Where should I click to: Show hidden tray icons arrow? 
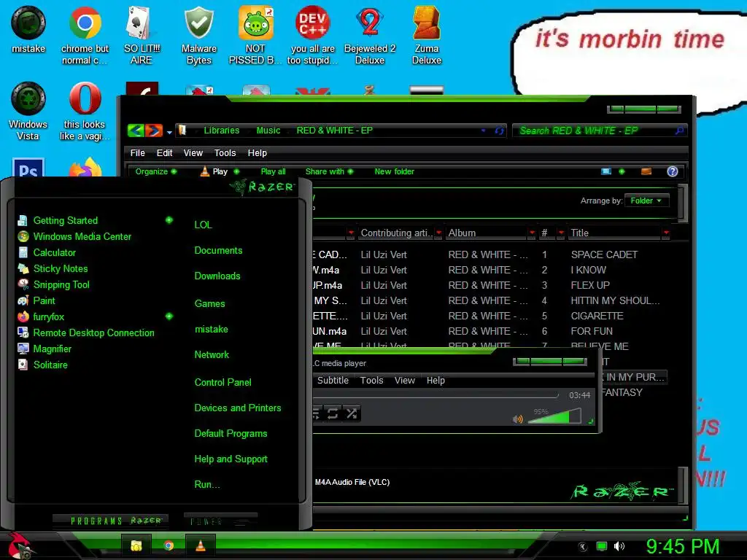(583, 547)
